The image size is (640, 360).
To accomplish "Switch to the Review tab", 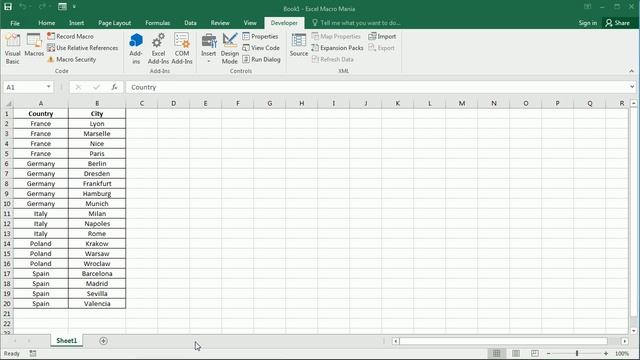I will [220, 23].
